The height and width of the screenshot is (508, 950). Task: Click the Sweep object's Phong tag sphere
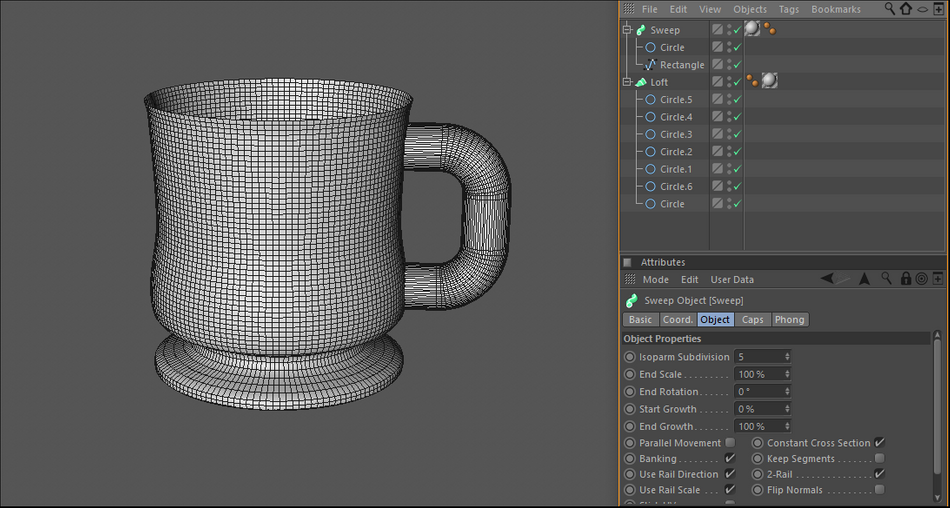coord(752,29)
